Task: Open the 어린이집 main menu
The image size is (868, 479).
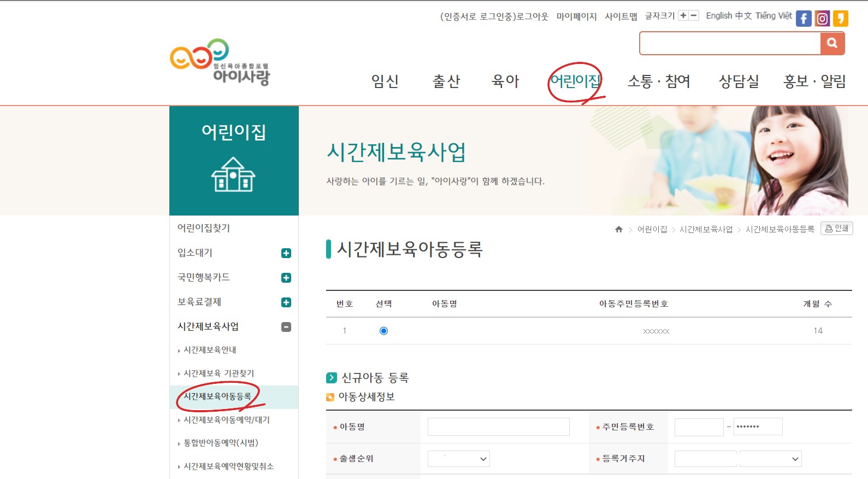Action: [x=575, y=81]
